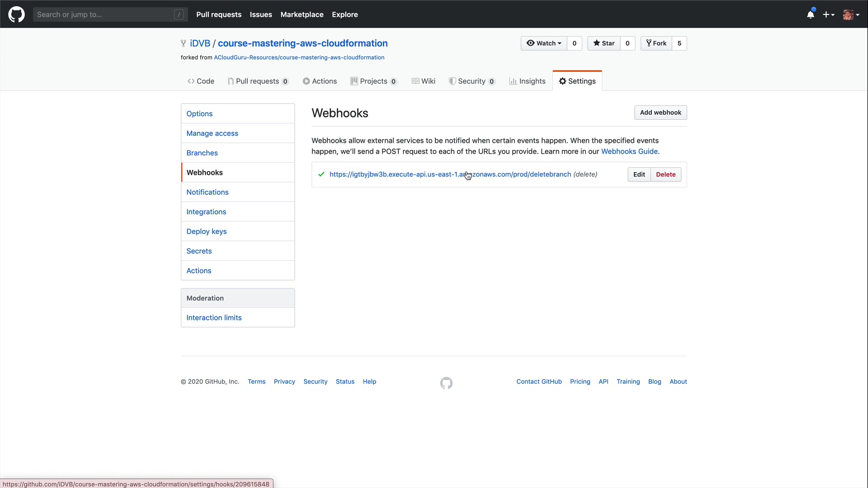Image resolution: width=868 pixels, height=488 pixels.
Task: Expand the Watch dropdown
Action: [544, 43]
